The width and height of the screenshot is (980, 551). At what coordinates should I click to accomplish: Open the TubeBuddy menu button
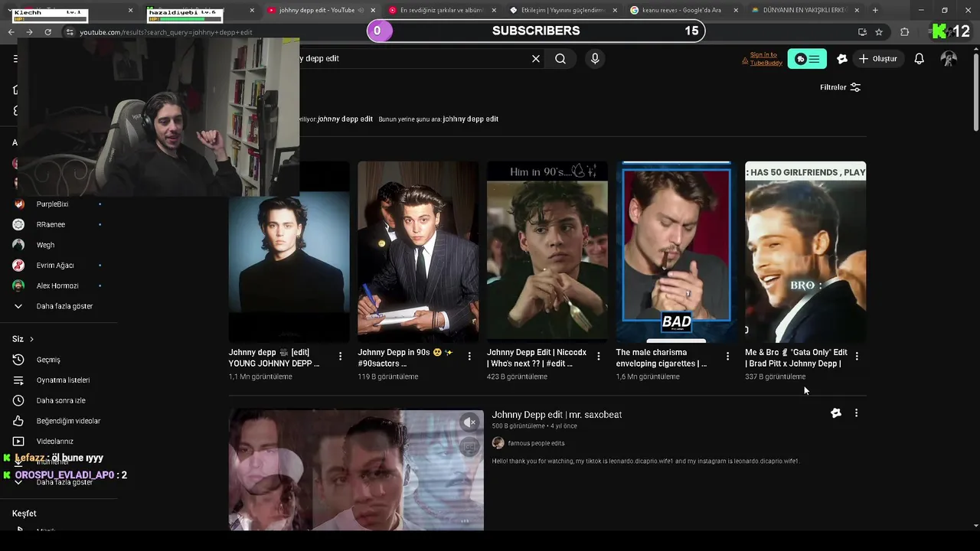[807, 59]
